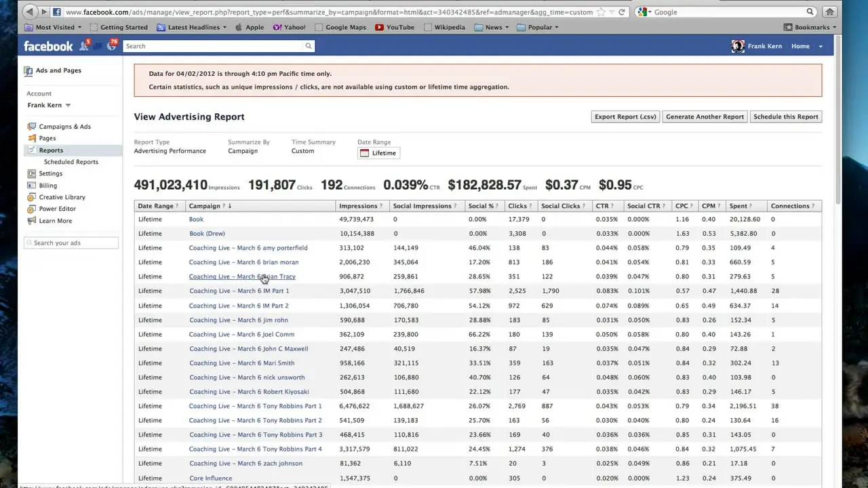Bookmark page with the star icon
This screenshot has width=868, height=488.
click(x=601, y=12)
